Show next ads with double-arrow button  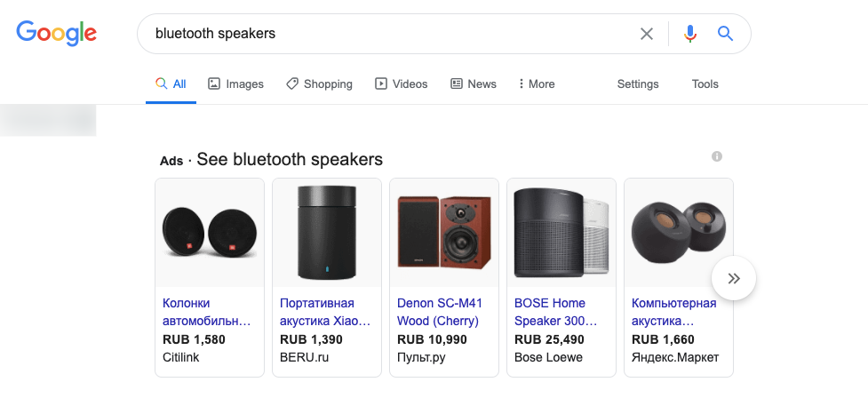pyautogui.click(x=734, y=278)
